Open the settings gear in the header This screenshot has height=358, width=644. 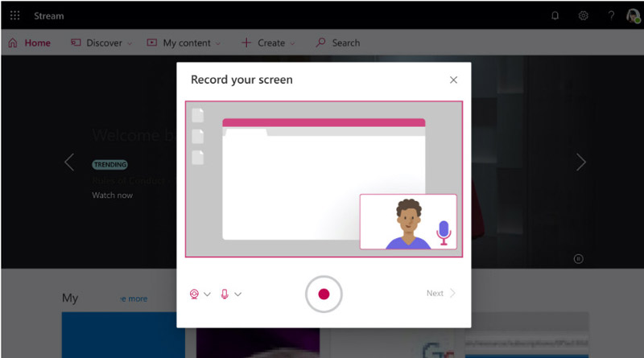click(x=583, y=15)
